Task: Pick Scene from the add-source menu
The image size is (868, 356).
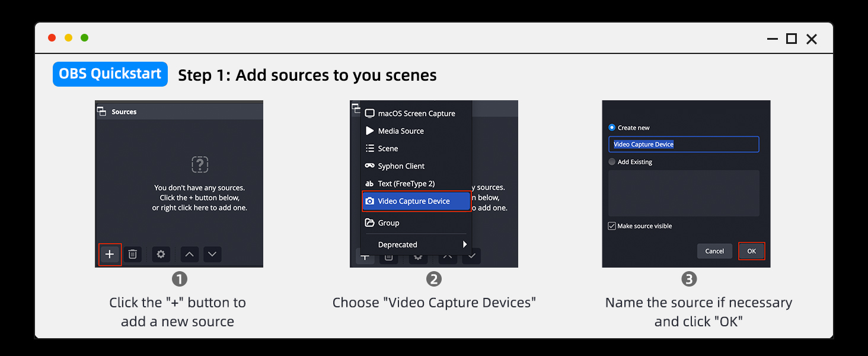Action: pos(388,148)
